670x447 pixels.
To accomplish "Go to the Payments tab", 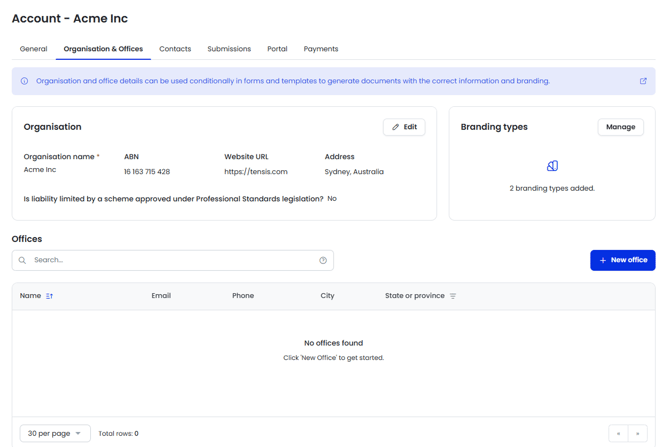I will (321, 49).
